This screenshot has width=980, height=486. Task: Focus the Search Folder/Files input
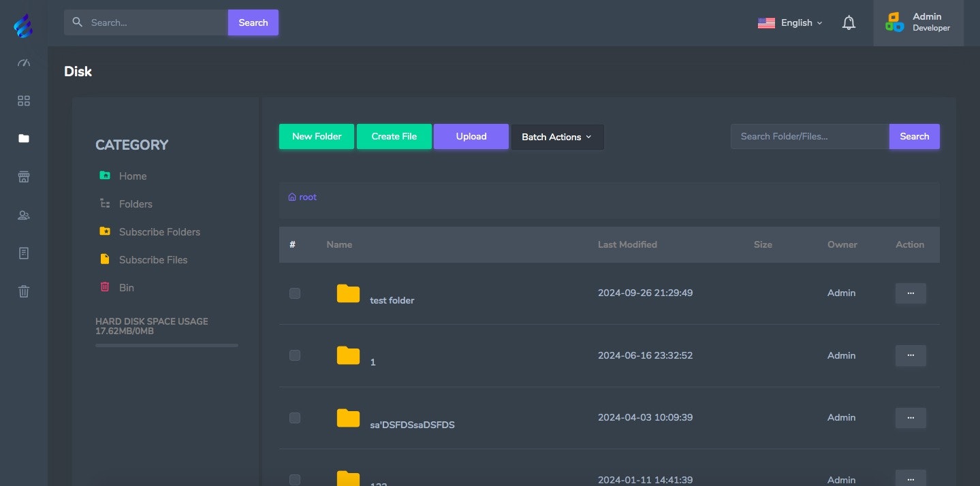pyautogui.click(x=810, y=136)
